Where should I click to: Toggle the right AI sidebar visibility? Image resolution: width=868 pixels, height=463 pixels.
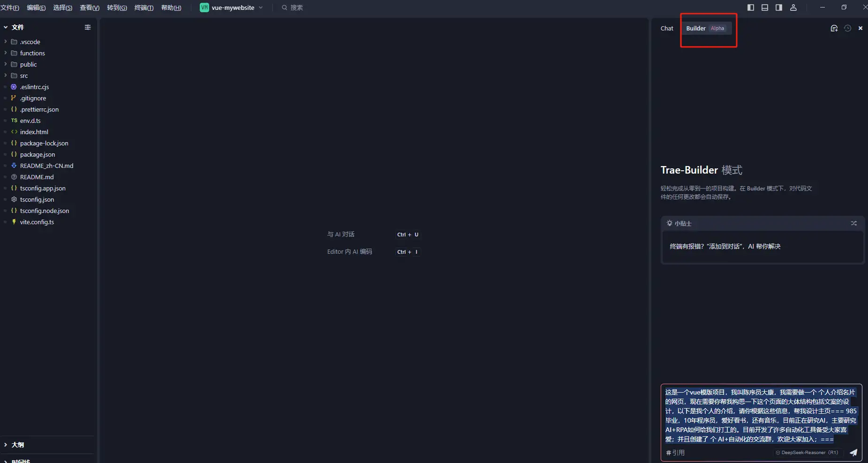tap(779, 8)
